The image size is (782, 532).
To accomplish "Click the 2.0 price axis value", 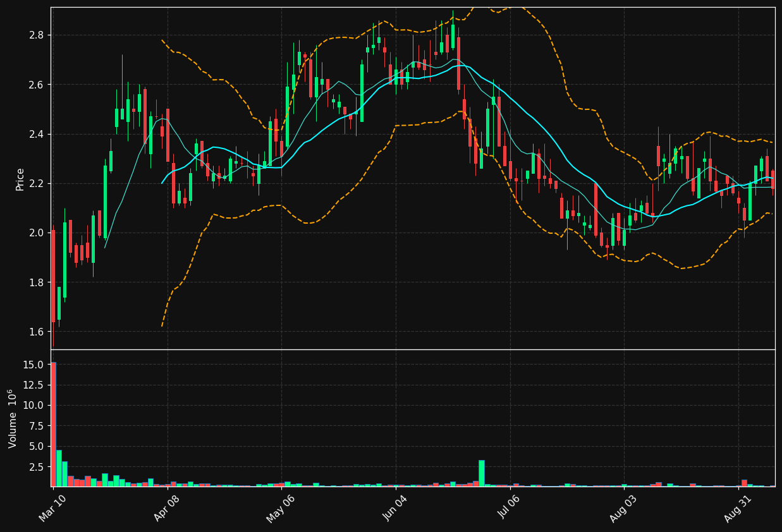I will click(35, 233).
